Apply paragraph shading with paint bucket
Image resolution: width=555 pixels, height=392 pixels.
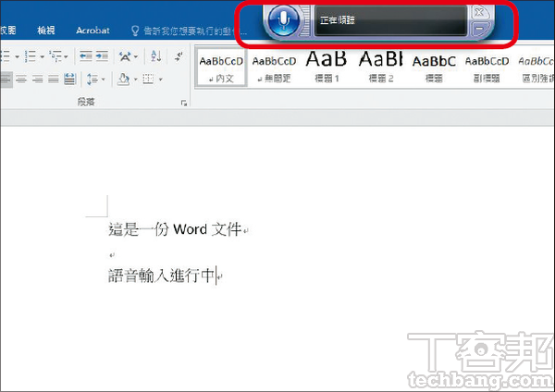(124, 79)
